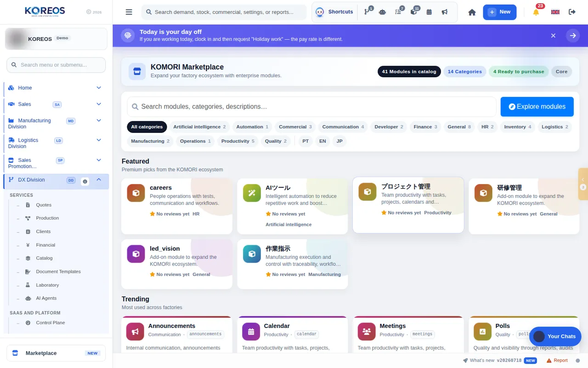Click the arrow button on day off banner
588x368 pixels.
(573, 35)
